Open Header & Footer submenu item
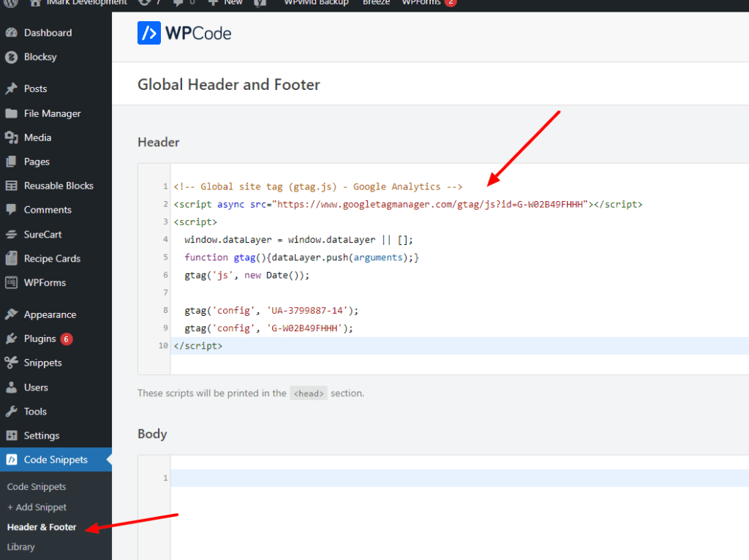The width and height of the screenshot is (749, 560). pyautogui.click(x=42, y=527)
